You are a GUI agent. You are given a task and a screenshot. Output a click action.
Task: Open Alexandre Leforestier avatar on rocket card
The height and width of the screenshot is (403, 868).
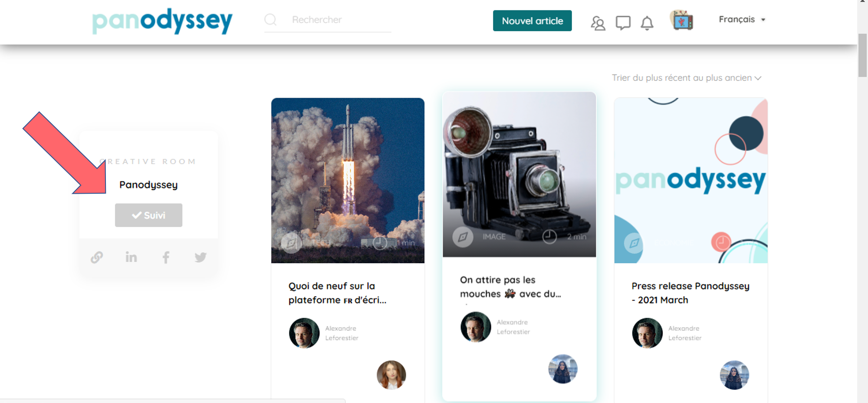point(304,333)
